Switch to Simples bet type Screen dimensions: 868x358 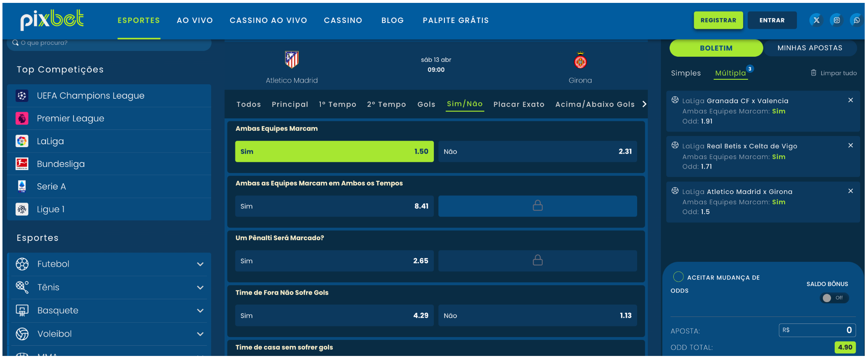click(x=686, y=73)
